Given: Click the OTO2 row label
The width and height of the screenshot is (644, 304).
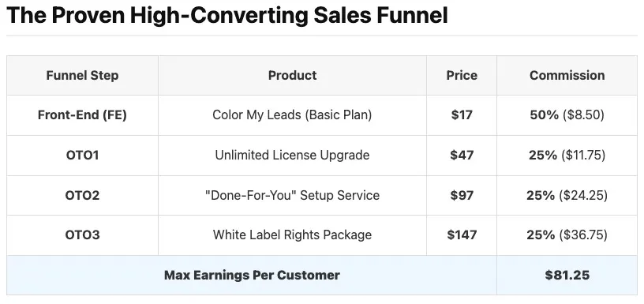Looking at the screenshot, I should point(82,195).
